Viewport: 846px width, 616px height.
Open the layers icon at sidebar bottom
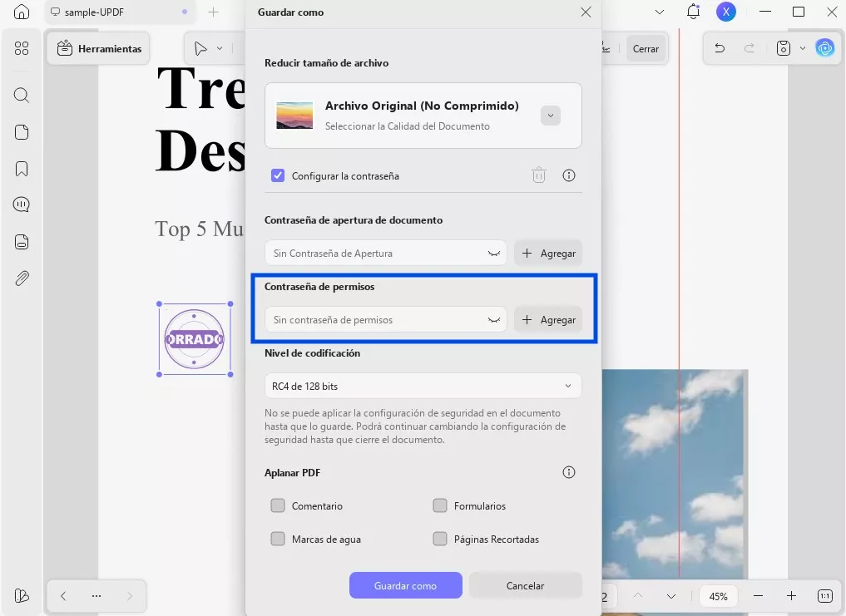(22, 595)
